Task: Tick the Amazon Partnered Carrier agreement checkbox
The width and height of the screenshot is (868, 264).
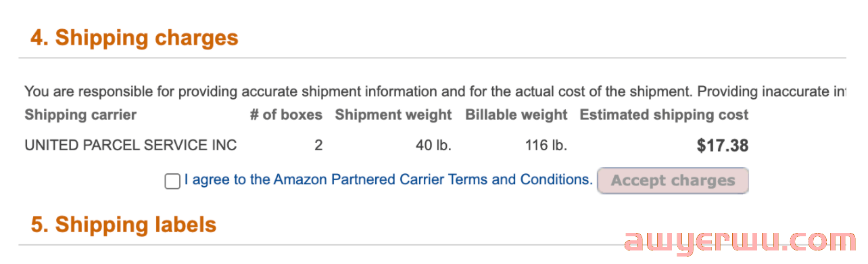Action: [172, 181]
